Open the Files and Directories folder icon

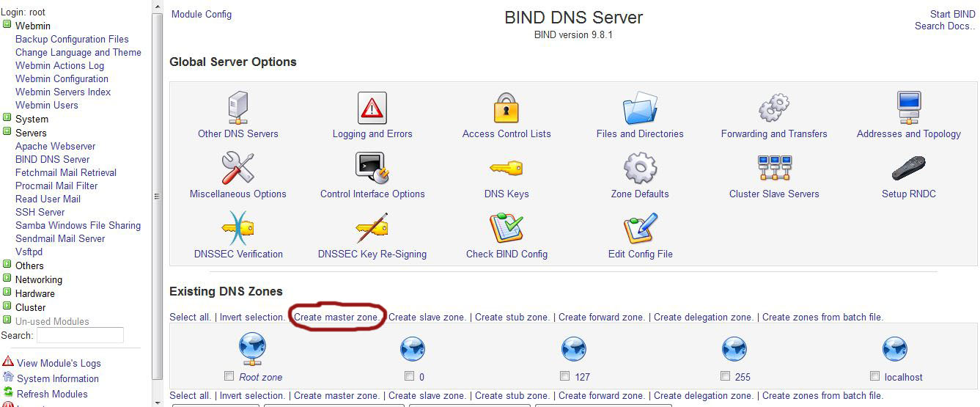640,109
